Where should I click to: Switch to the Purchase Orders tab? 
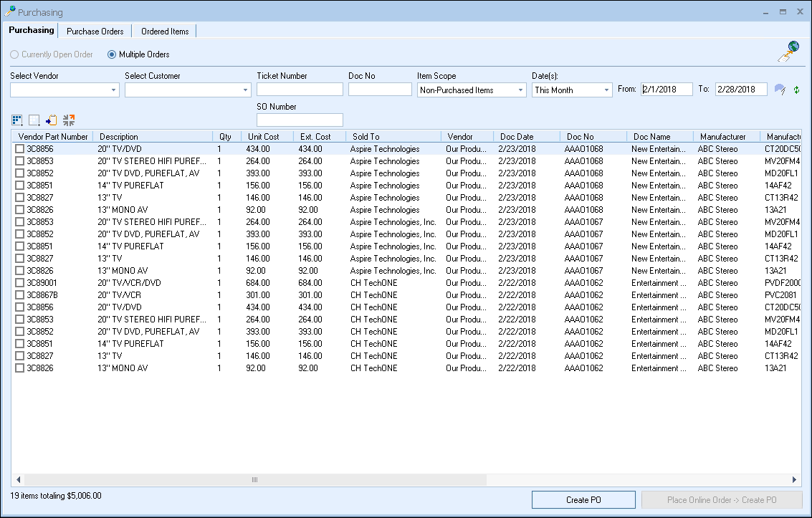pos(95,32)
